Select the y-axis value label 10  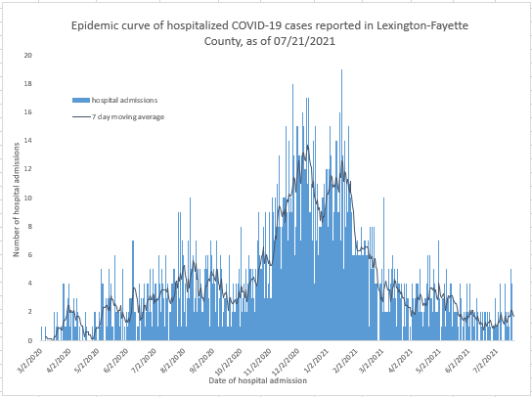(27, 198)
